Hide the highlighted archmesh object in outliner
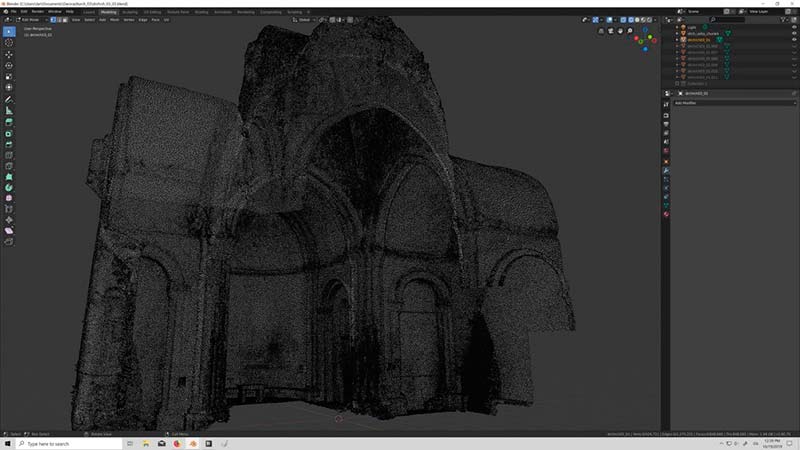Viewport: 800px width, 450px height. tap(794, 39)
